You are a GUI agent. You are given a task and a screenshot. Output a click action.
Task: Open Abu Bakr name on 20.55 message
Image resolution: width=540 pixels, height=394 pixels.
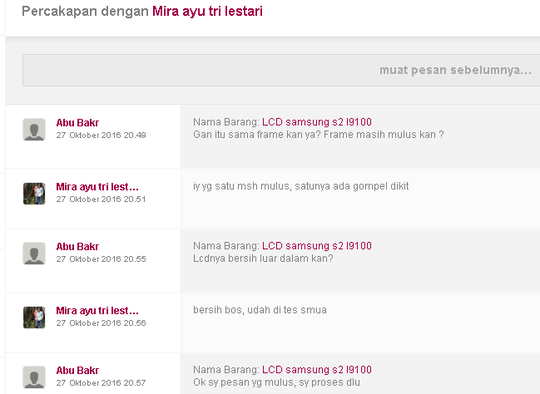click(x=77, y=247)
